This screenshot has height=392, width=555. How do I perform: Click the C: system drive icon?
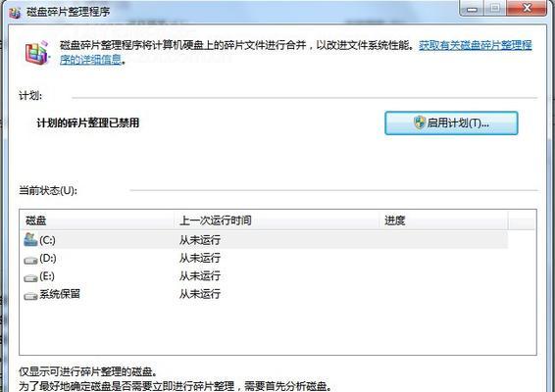pyautogui.click(x=30, y=239)
